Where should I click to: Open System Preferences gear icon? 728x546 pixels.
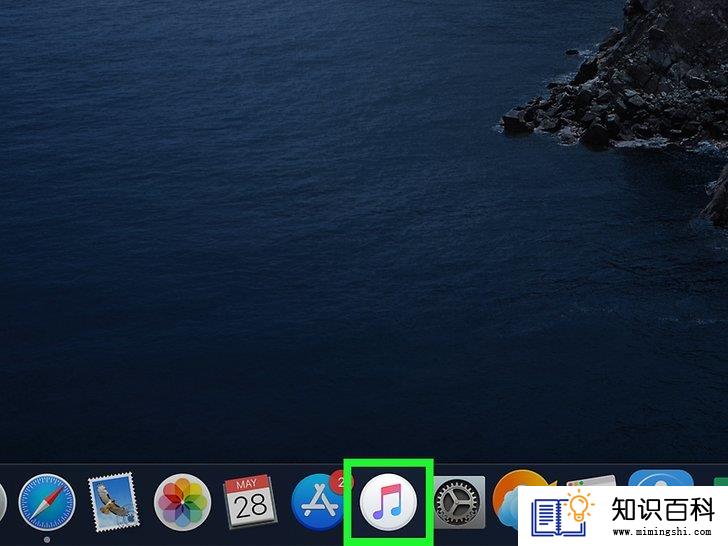[x=459, y=502]
